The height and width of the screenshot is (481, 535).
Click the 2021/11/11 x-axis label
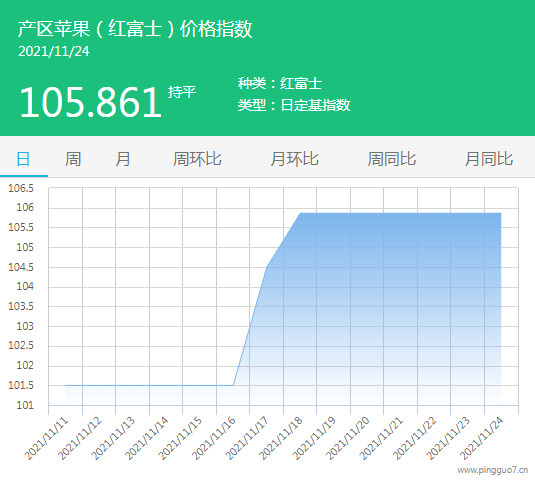tap(46, 438)
